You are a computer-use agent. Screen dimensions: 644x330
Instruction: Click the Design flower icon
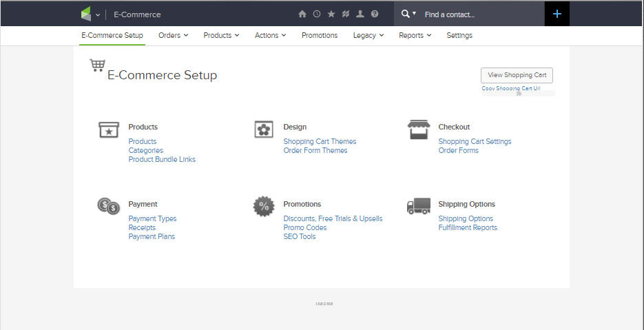point(264,130)
